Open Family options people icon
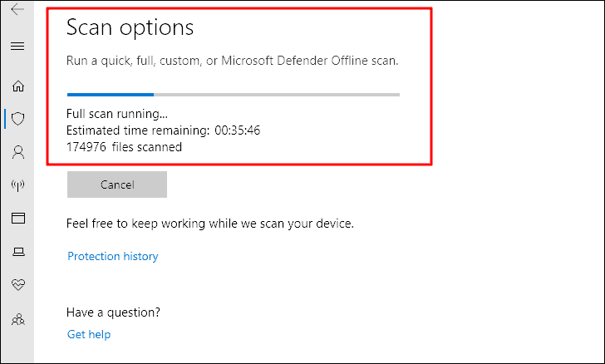 17,318
